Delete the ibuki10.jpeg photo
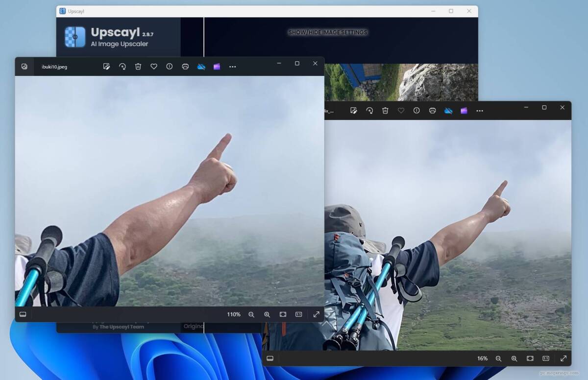Screen dimensions: 588x380 [x=138, y=67]
